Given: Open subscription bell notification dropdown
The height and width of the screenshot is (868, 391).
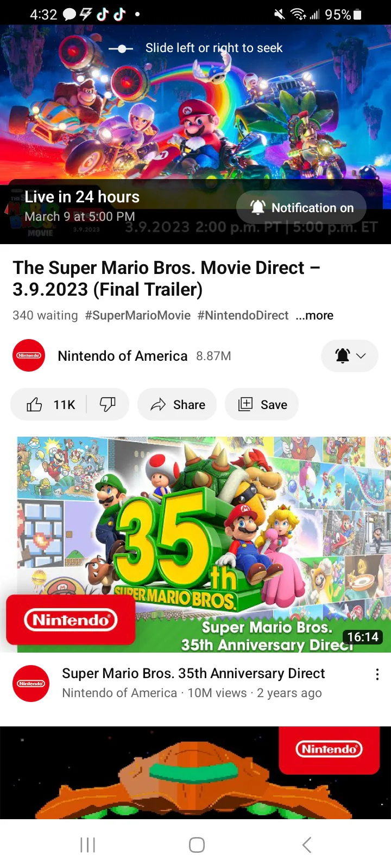Looking at the screenshot, I should tap(350, 356).
